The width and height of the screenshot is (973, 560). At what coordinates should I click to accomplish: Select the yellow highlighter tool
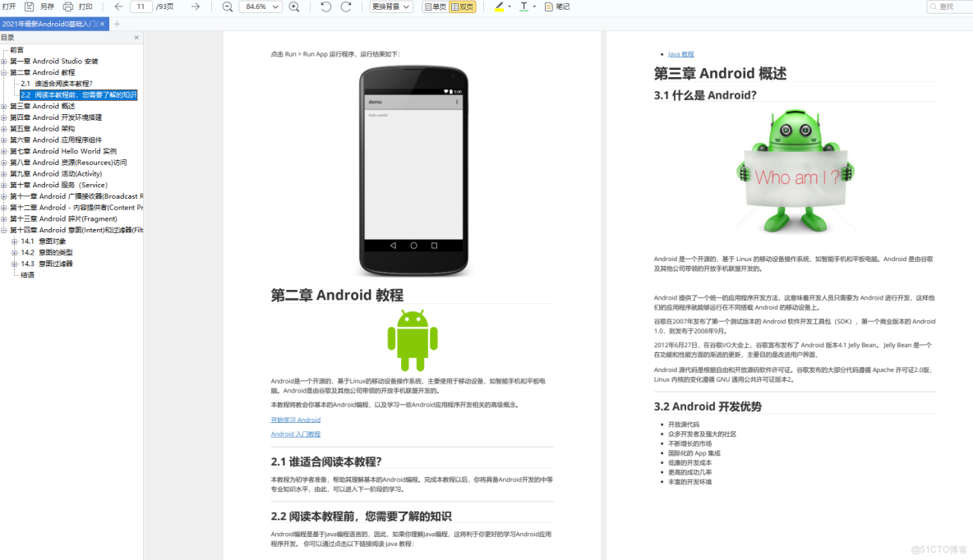pyautogui.click(x=499, y=7)
